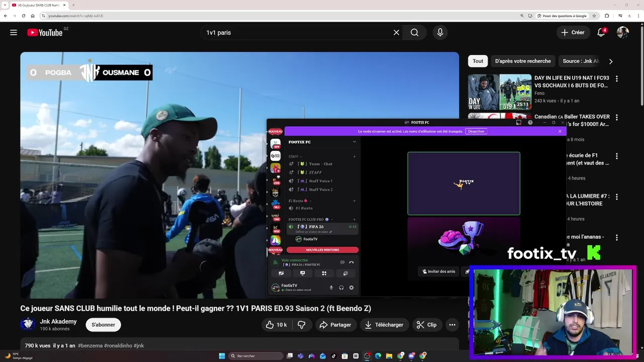Run the YouTube search with magnifier button
644x362 pixels.
[x=414, y=33]
